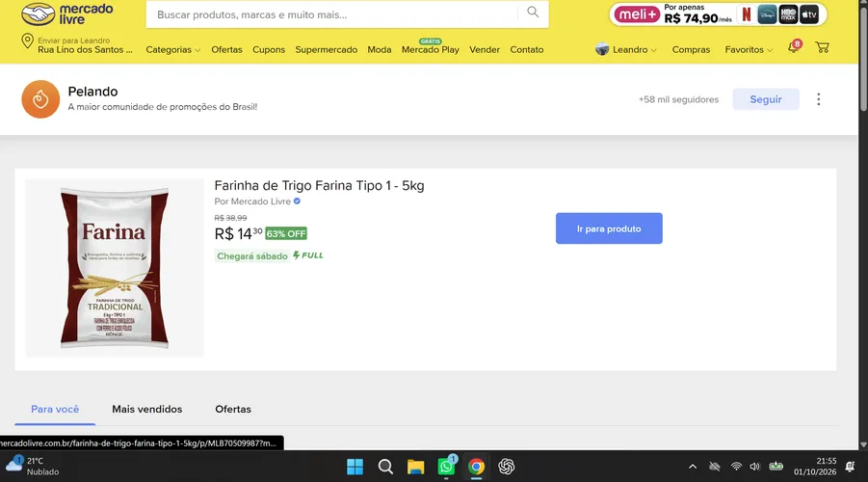
Task: Open the Vender menu item
Action: tap(485, 49)
